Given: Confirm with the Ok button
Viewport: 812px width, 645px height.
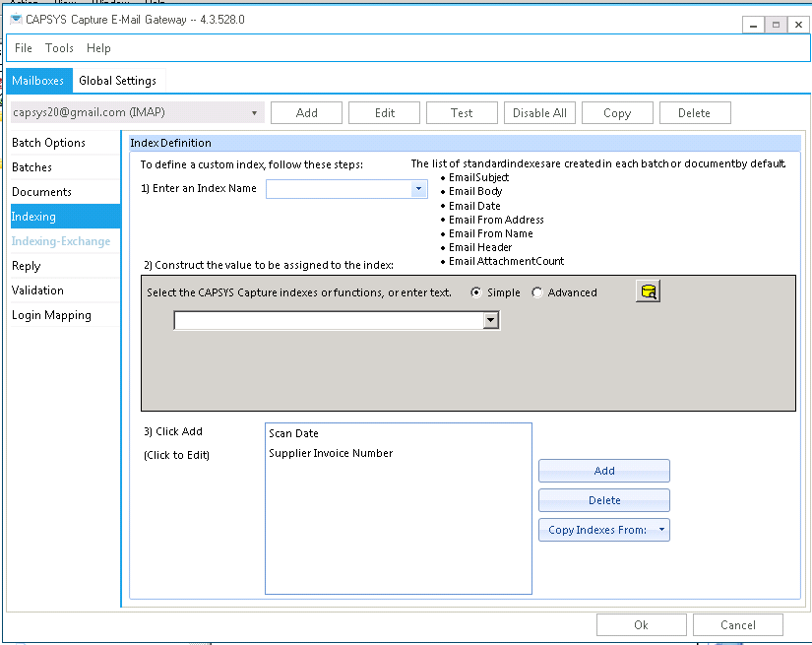Looking at the screenshot, I should (641, 624).
